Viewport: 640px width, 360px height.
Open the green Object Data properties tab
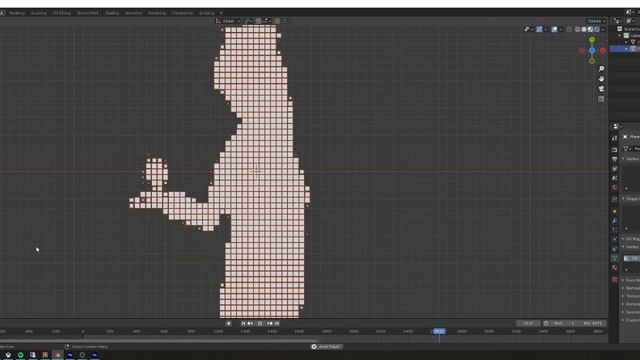click(615, 258)
